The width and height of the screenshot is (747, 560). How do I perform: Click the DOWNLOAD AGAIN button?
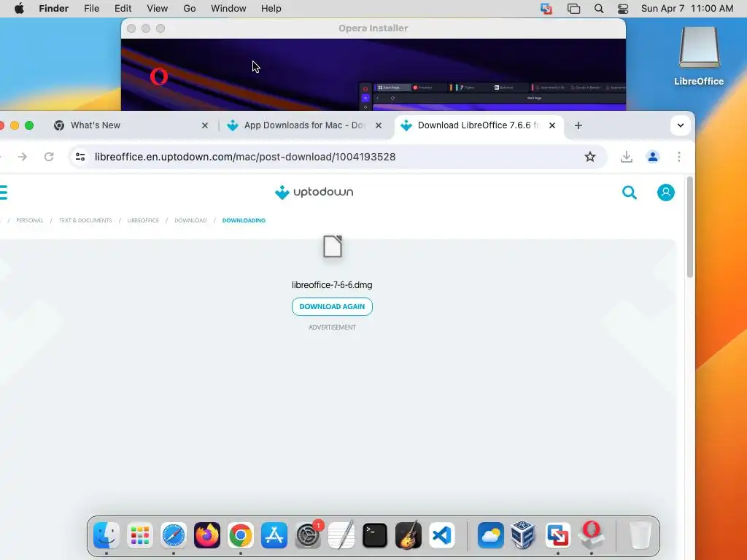332,307
